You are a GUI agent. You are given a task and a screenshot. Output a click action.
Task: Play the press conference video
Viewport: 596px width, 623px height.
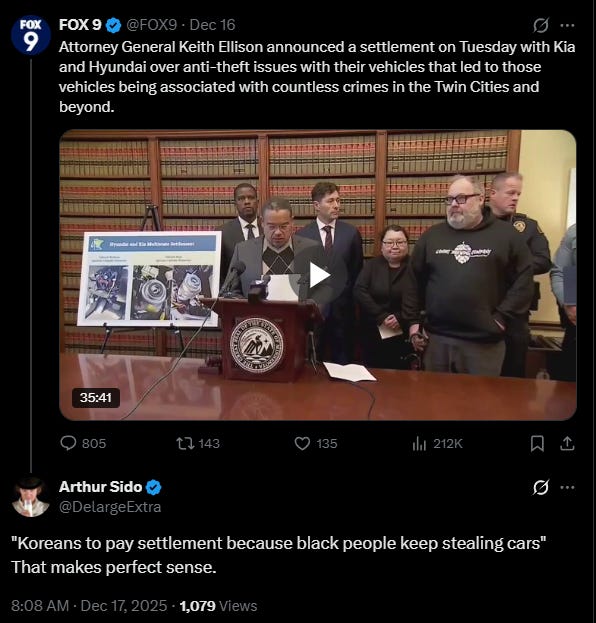coord(319,275)
